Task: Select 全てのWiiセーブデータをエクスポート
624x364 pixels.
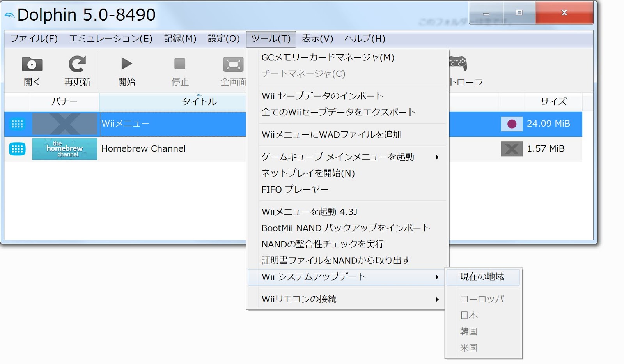Action: pyautogui.click(x=347, y=112)
